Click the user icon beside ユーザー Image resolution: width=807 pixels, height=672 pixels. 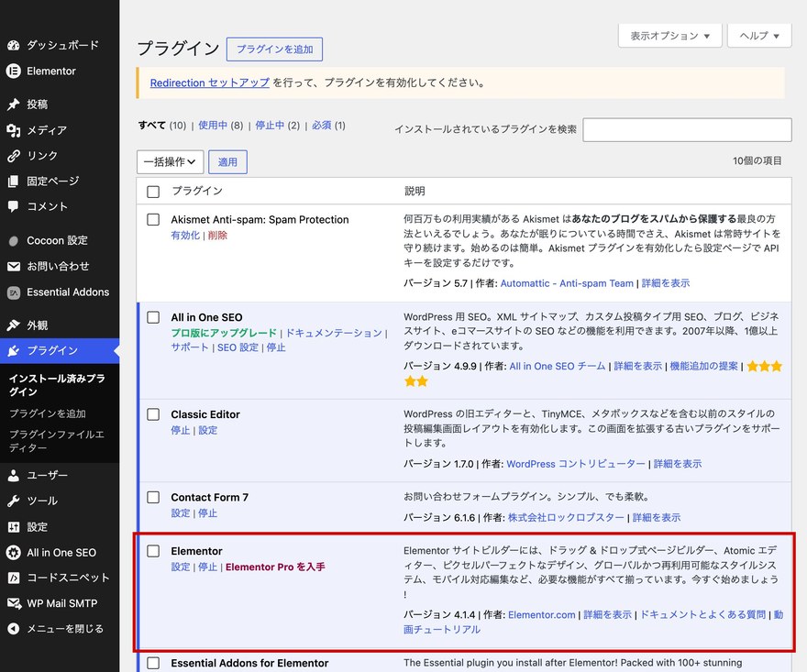pos(14,475)
